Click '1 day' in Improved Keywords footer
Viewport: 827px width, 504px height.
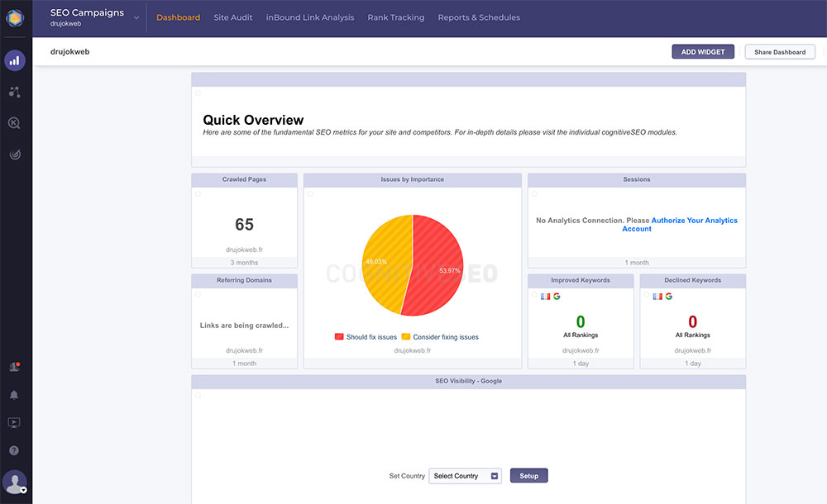[x=581, y=364]
